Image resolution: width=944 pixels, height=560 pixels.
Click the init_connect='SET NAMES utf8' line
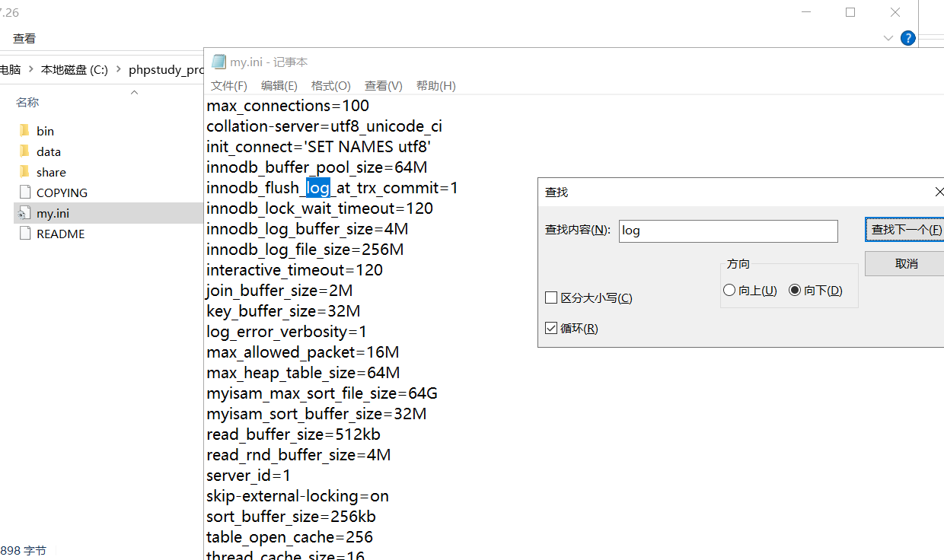point(319,147)
